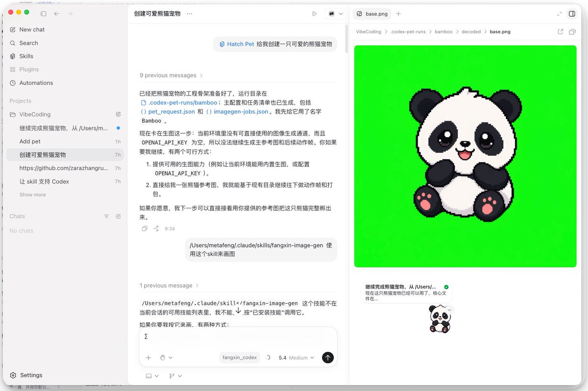Click the fork icon beside the 9:34 timestamp
588x391 pixels.
click(156, 229)
